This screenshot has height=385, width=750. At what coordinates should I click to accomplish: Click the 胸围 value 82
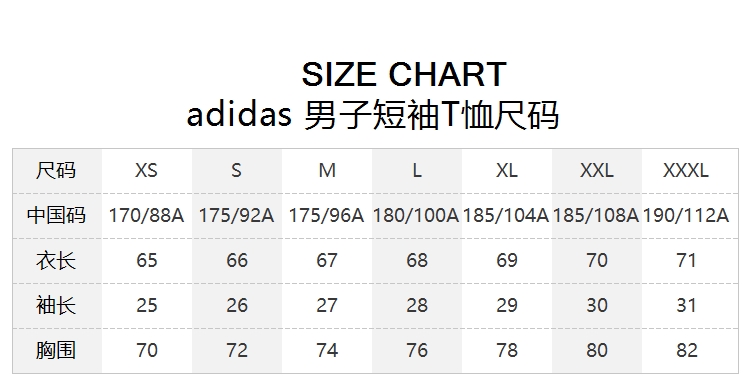[687, 350]
